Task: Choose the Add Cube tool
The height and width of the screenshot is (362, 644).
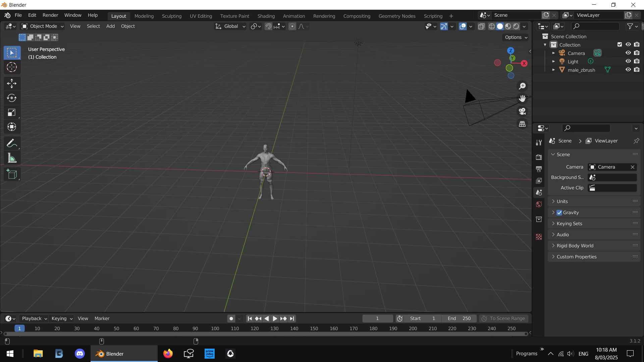Action: pyautogui.click(x=12, y=174)
